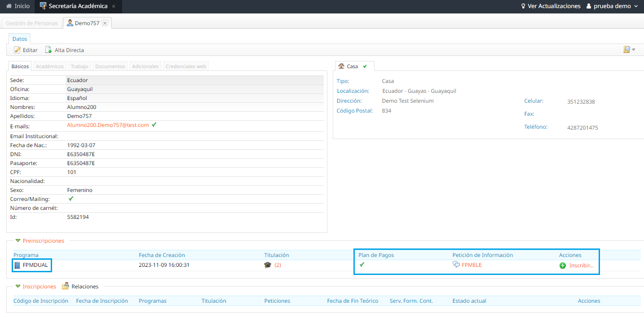Switch to the Académicos tab
Viewport: 644px width, 318px height.
pos(49,66)
